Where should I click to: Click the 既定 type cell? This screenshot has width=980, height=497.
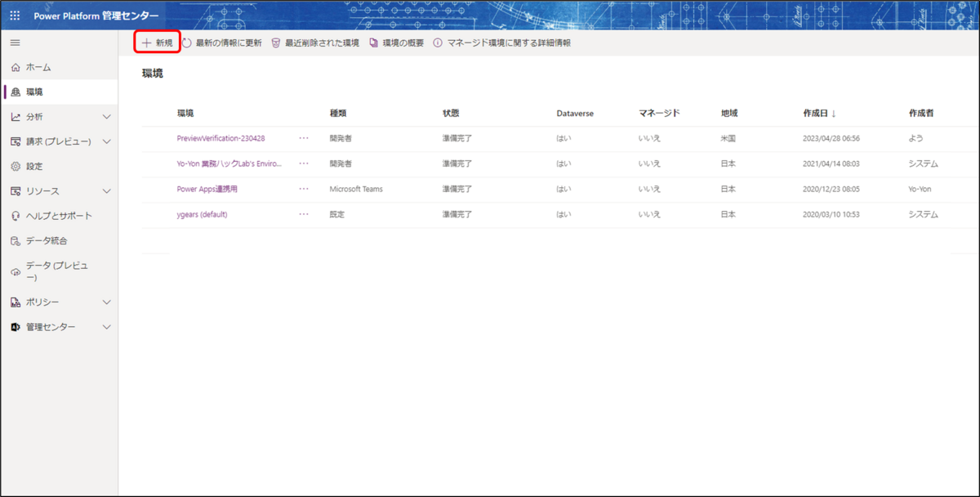pyautogui.click(x=337, y=214)
